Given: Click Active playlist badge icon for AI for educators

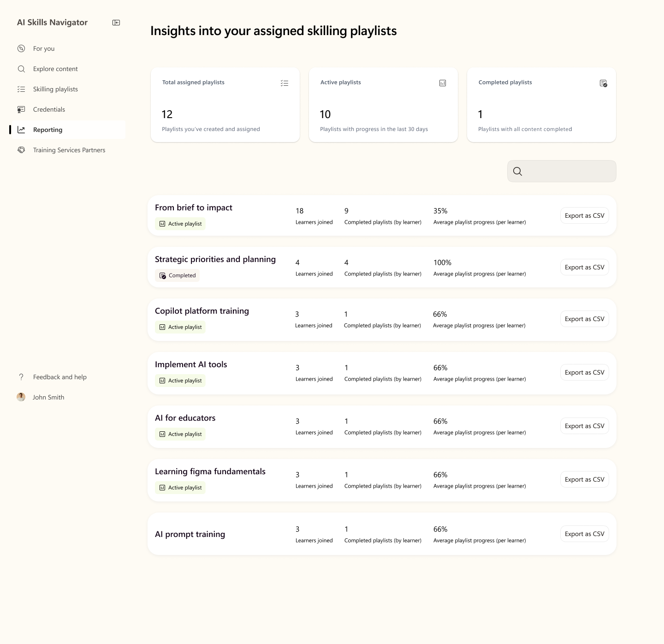Looking at the screenshot, I should tap(162, 434).
